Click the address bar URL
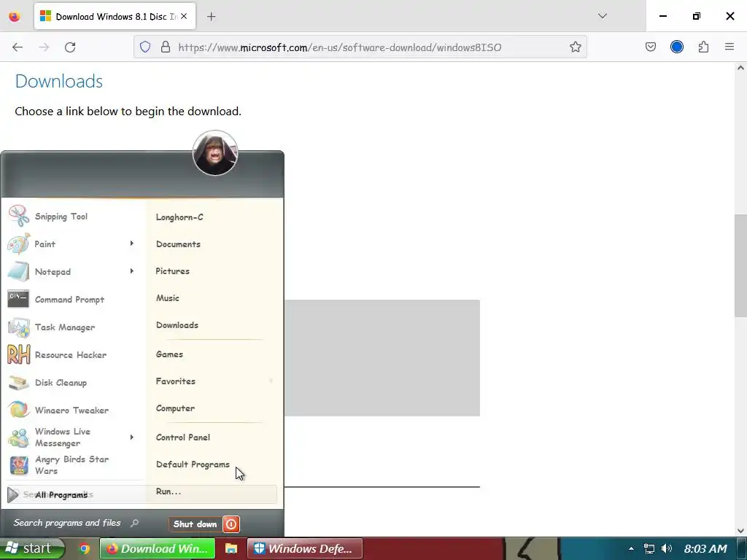747x560 pixels. (340, 47)
